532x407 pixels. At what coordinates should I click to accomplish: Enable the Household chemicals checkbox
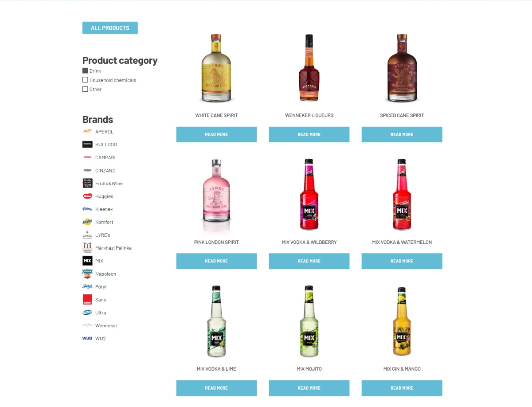click(x=85, y=80)
